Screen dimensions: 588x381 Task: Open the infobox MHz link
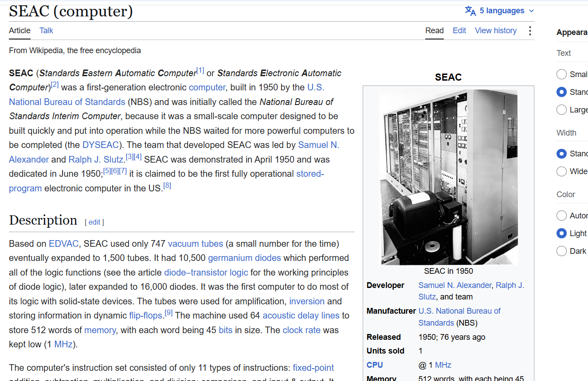click(x=443, y=365)
